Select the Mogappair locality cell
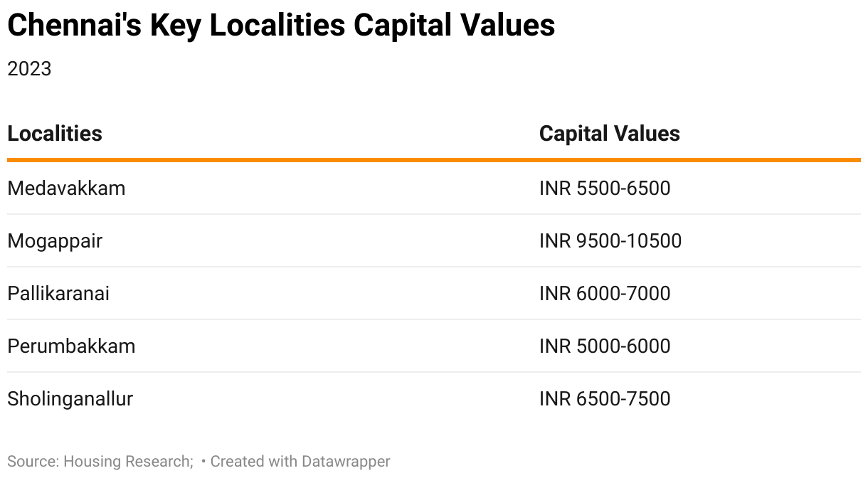The image size is (868, 478). 55,241
